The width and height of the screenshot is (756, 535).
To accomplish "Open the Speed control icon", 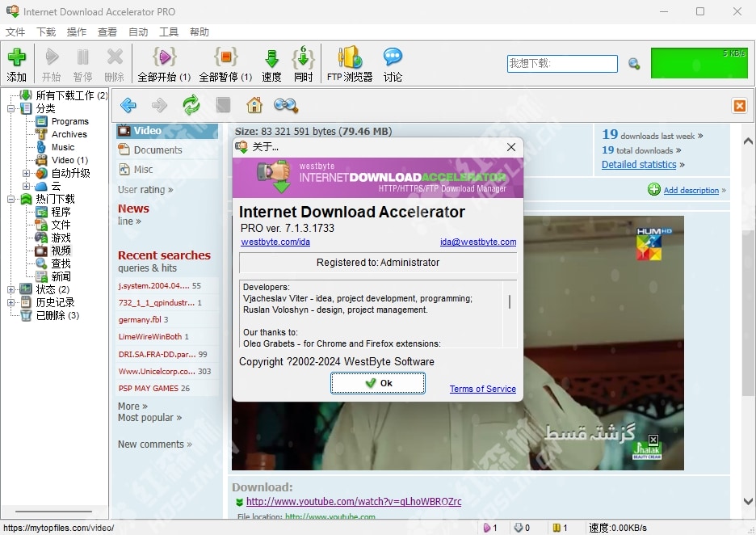I will [x=271, y=58].
